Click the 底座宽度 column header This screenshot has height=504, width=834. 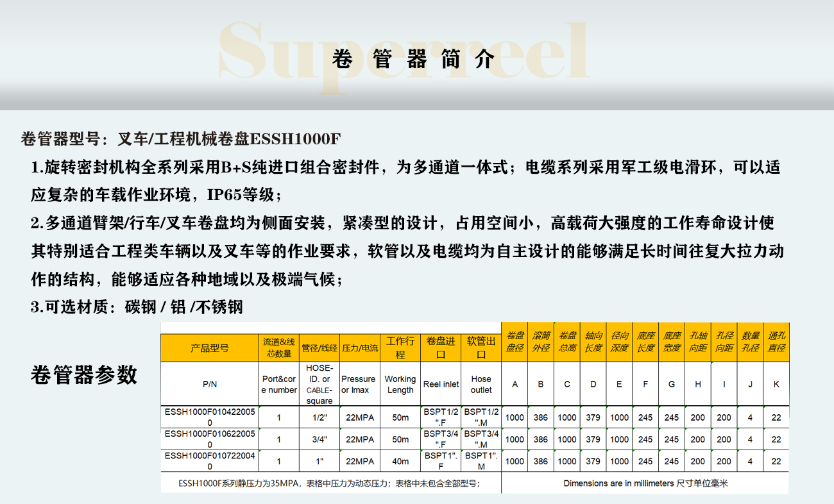[672, 342]
